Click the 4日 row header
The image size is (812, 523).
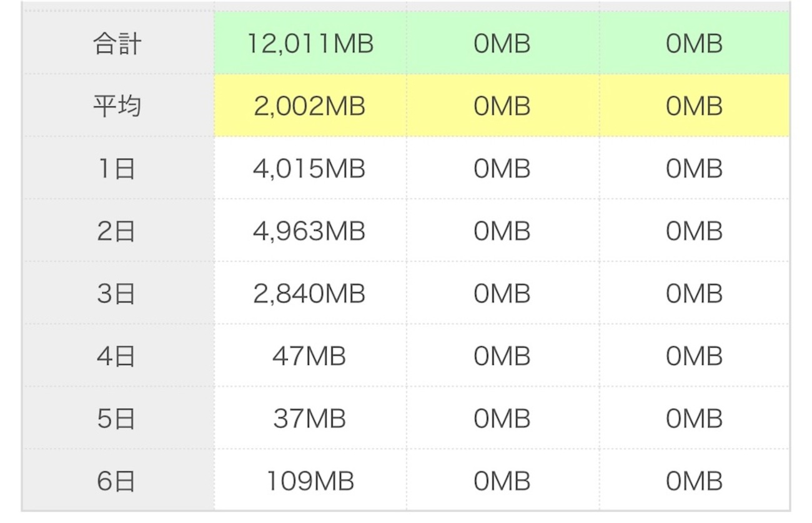click(x=117, y=356)
